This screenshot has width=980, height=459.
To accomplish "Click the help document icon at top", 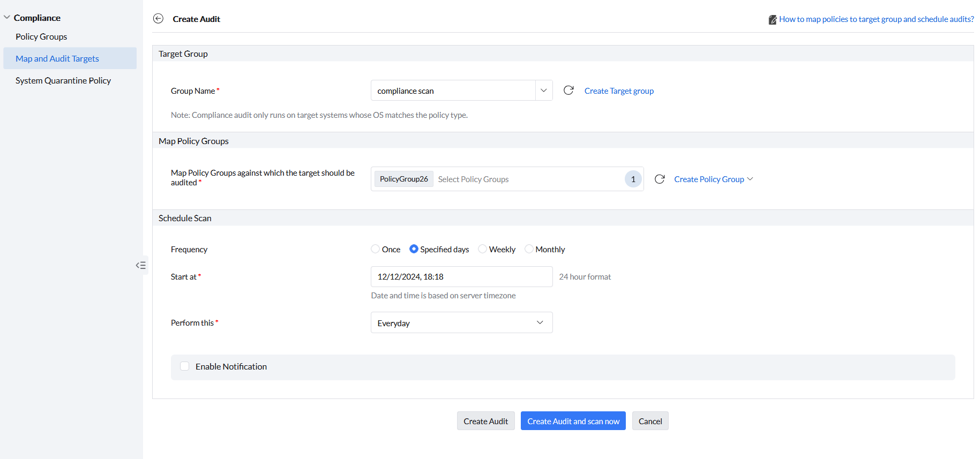I will 772,20.
